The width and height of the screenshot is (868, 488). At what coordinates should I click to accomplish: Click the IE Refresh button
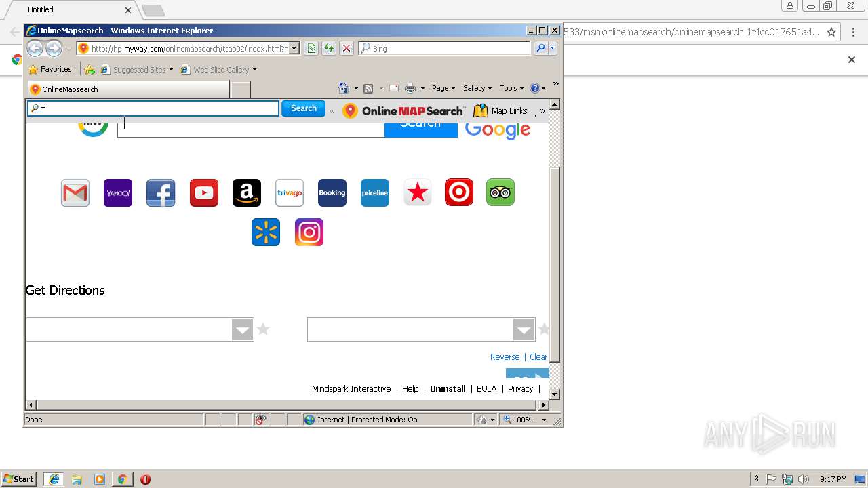[329, 48]
